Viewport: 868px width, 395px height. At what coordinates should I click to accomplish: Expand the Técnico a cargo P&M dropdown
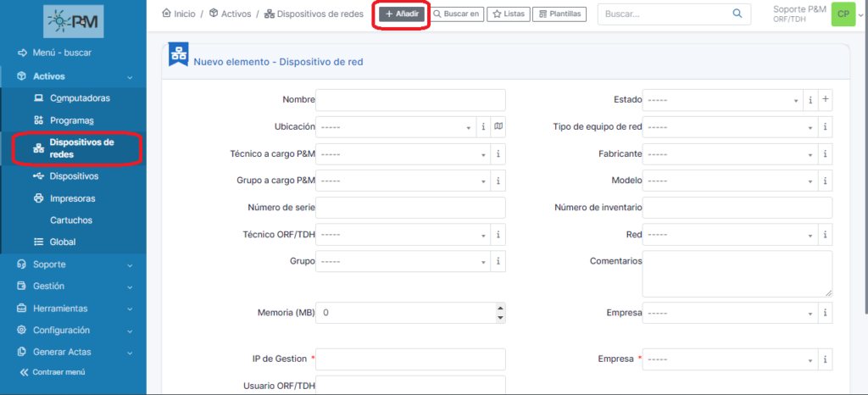coord(402,154)
